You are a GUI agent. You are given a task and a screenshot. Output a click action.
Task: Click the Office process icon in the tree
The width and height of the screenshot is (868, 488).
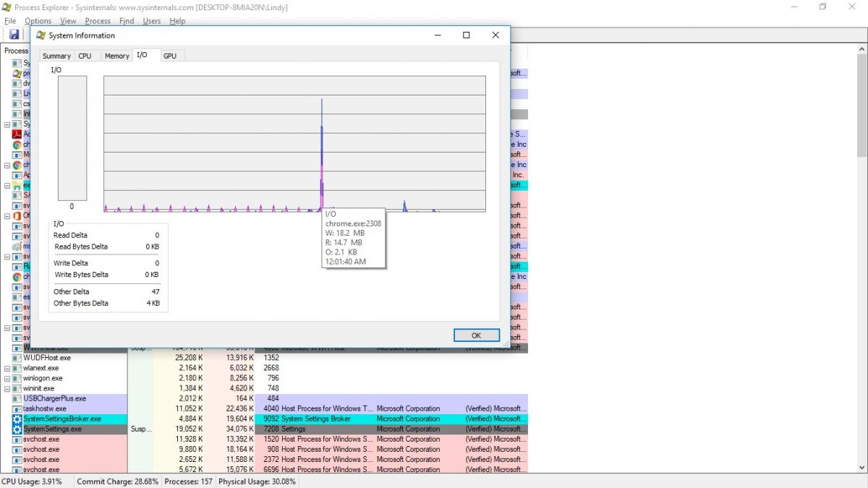pyautogui.click(x=17, y=215)
